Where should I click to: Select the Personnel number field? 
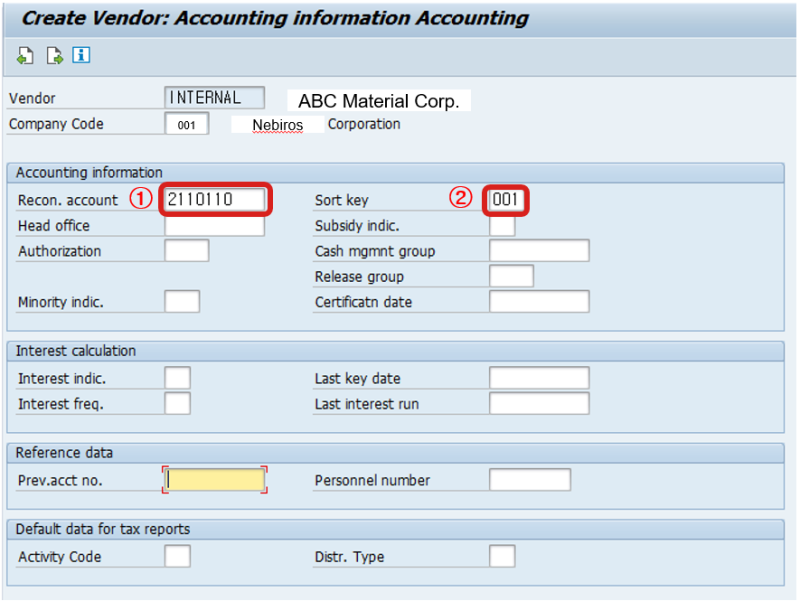(530, 480)
